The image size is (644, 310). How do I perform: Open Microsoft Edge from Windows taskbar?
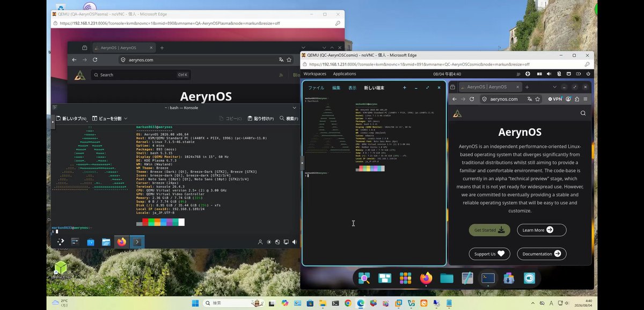(x=360, y=303)
